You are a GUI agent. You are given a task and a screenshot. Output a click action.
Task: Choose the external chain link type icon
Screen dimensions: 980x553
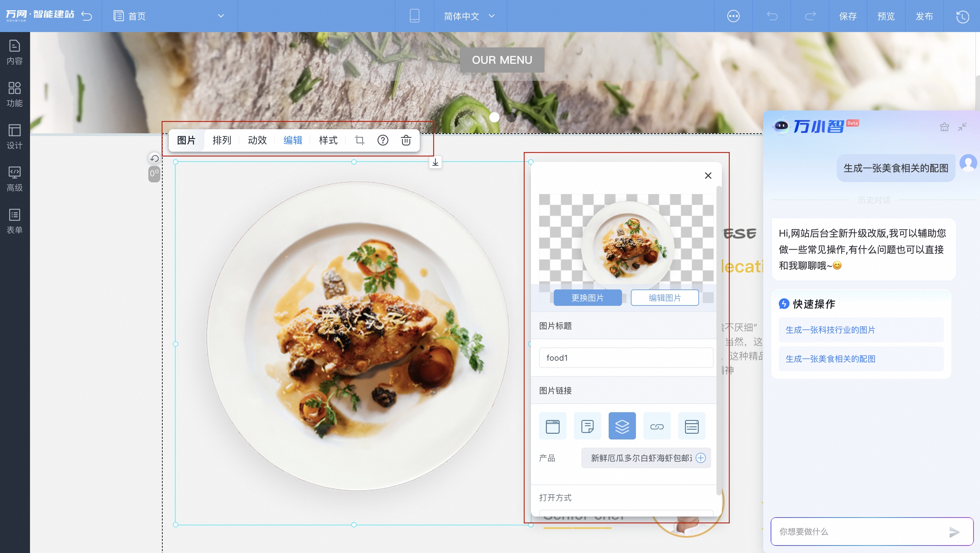(657, 426)
